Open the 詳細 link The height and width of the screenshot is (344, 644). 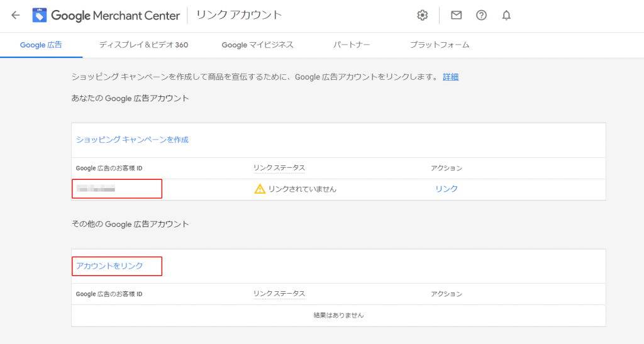tap(450, 77)
